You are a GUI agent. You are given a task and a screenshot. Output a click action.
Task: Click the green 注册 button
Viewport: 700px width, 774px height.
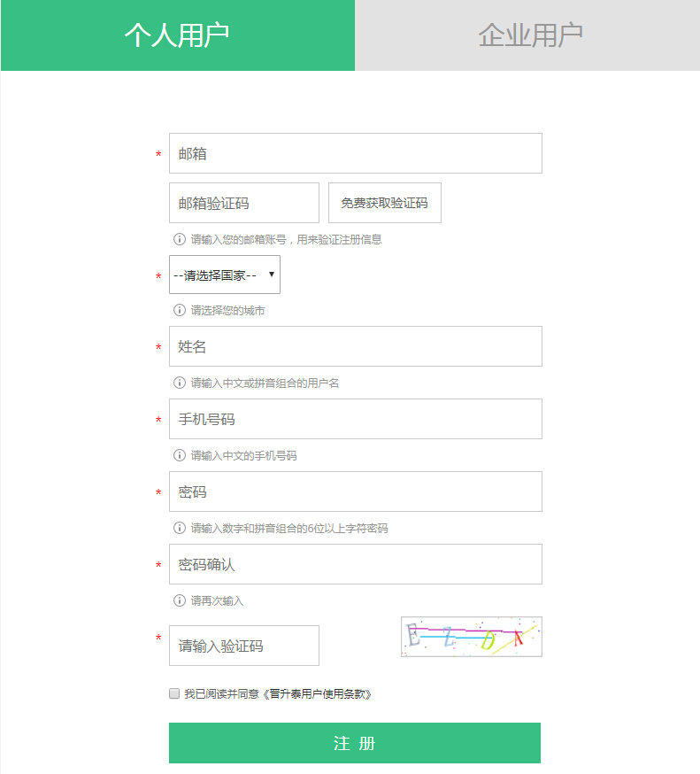point(354,743)
